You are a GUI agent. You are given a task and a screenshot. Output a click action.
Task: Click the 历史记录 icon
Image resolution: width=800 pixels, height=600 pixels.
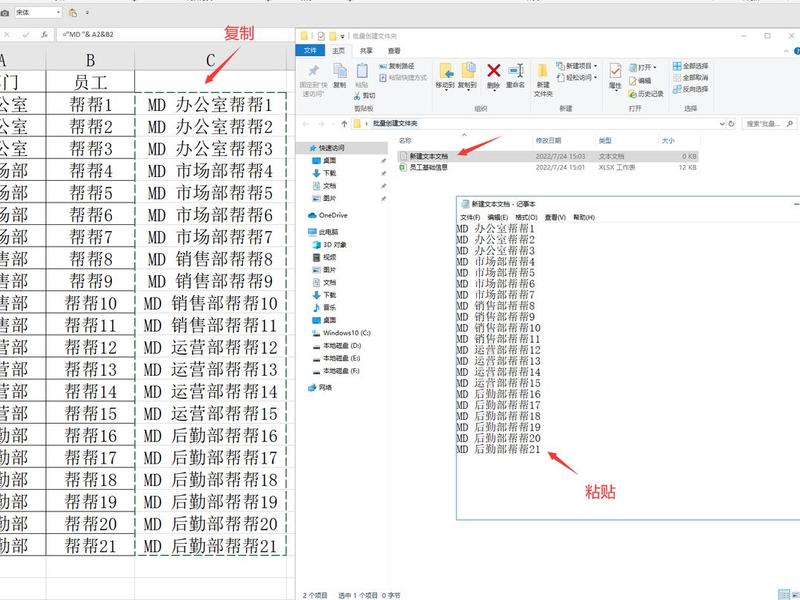(x=633, y=94)
